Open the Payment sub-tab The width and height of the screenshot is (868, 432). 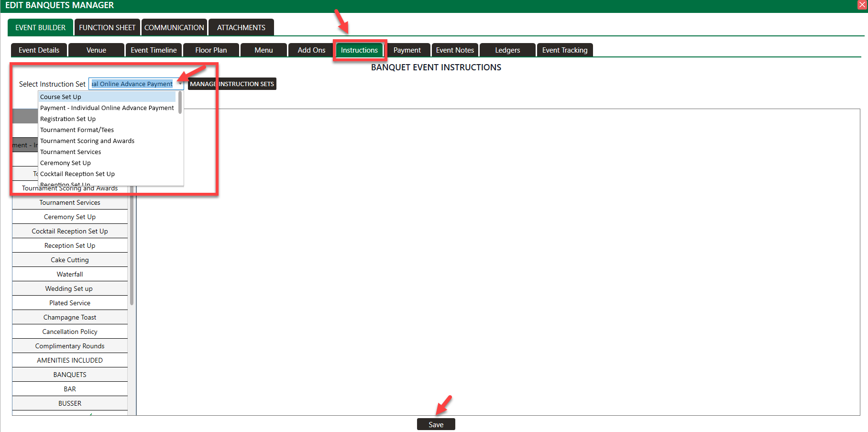click(407, 50)
